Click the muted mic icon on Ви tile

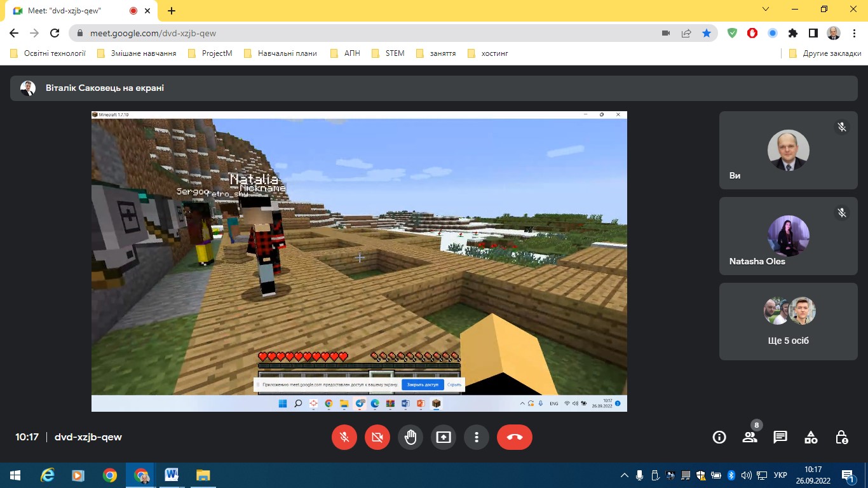pyautogui.click(x=842, y=127)
